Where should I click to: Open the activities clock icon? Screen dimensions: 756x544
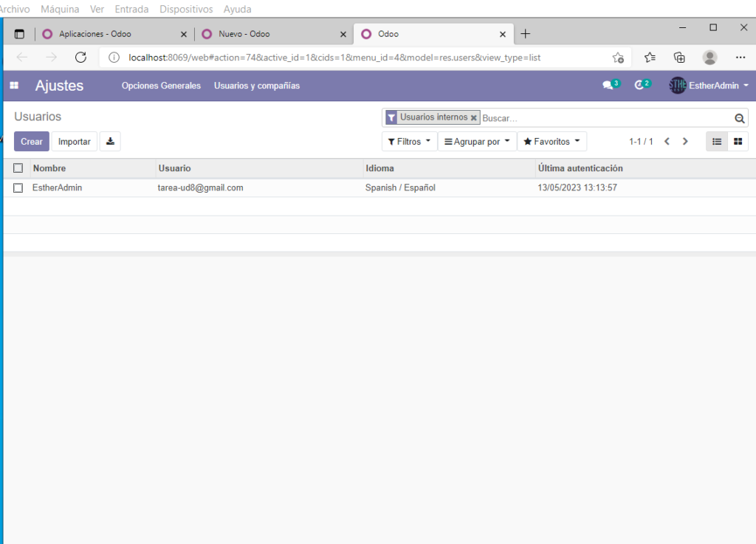tap(639, 86)
